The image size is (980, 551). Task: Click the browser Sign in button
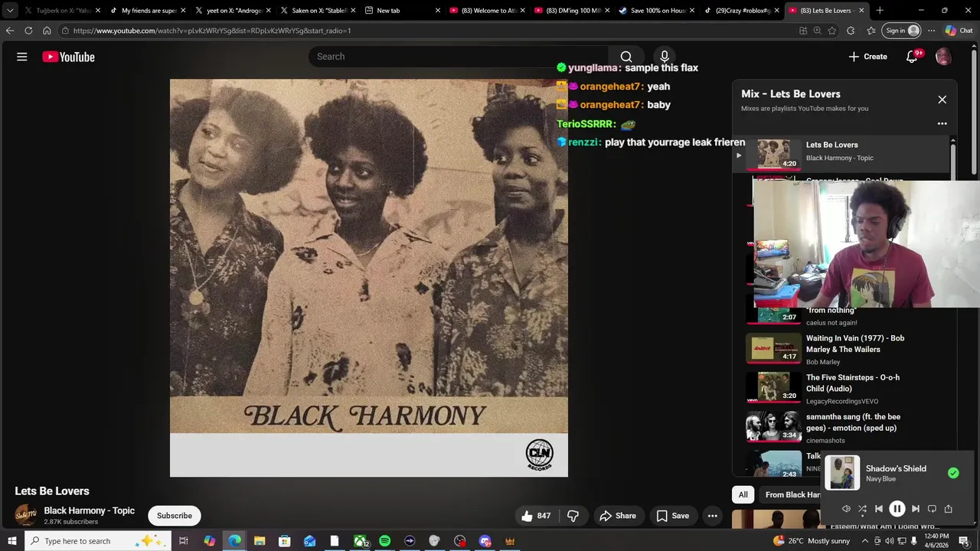[901, 31]
